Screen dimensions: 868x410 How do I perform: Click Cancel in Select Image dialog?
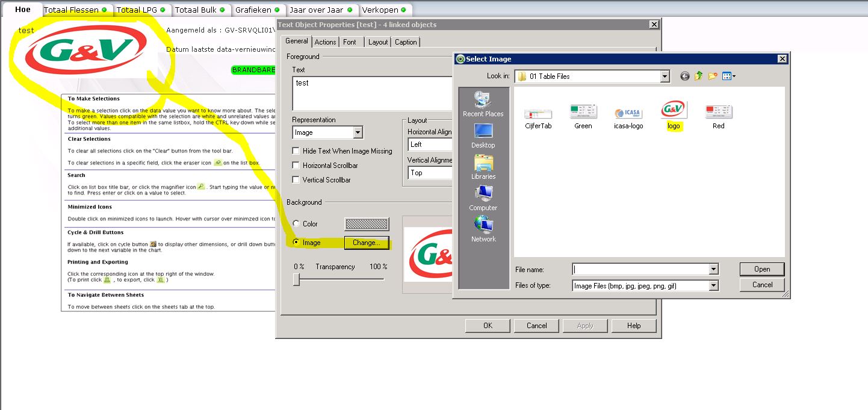[x=762, y=285]
